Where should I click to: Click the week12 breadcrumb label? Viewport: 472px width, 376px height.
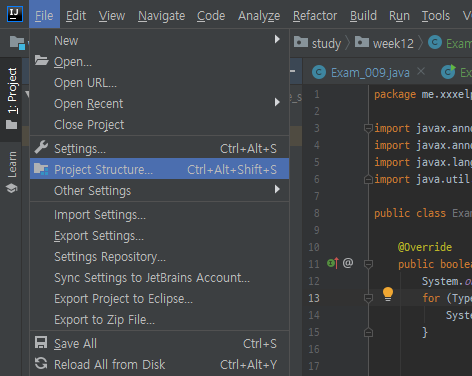pos(393,43)
